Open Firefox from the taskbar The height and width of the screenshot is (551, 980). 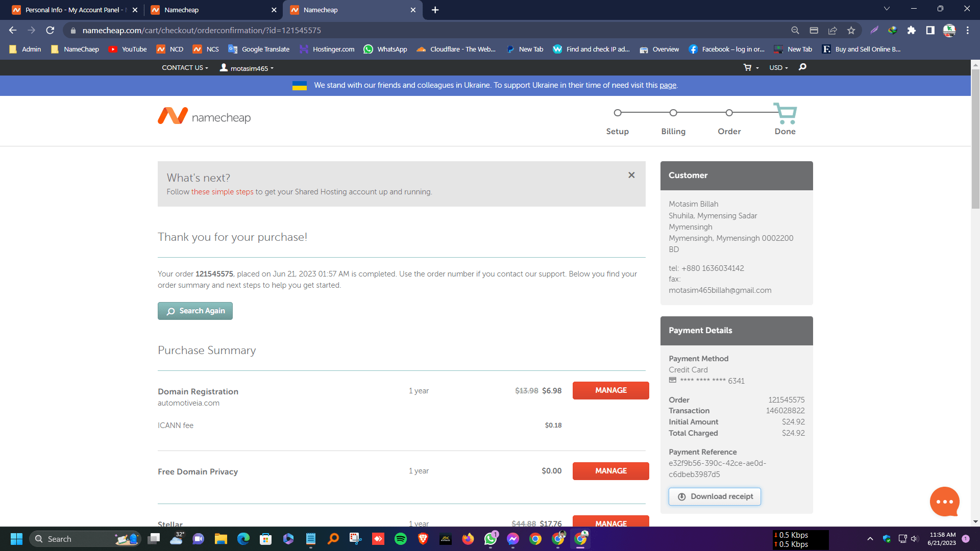coord(468,539)
